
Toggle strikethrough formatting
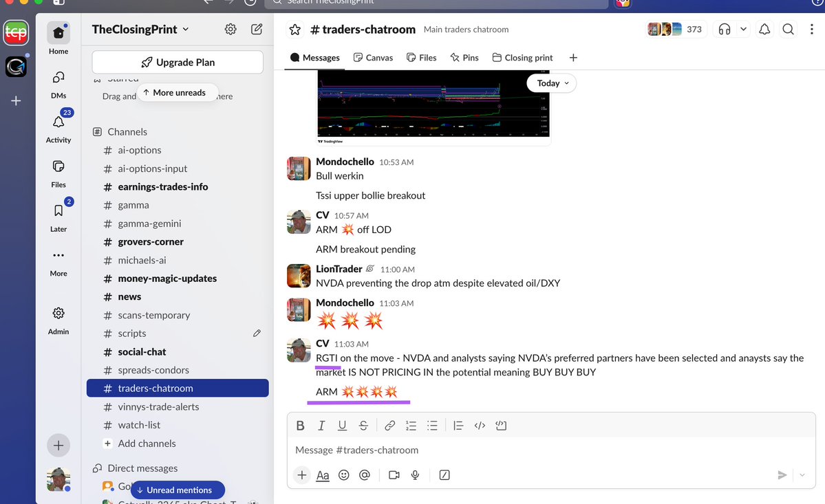(363, 426)
